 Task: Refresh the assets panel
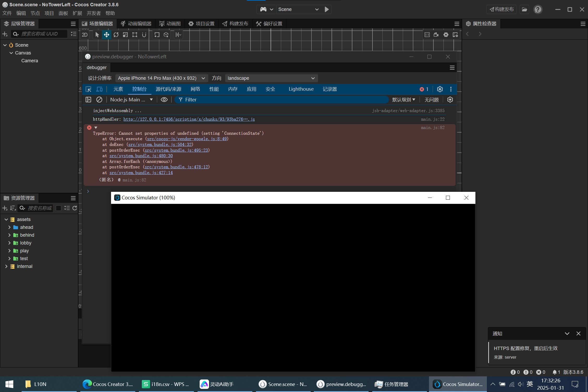(75, 208)
